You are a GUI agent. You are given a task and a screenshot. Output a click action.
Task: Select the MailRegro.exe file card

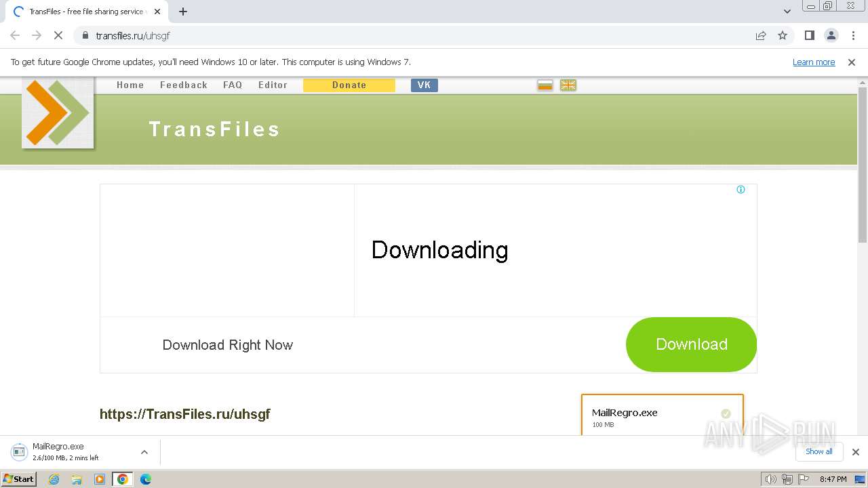[x=663, y=415]
